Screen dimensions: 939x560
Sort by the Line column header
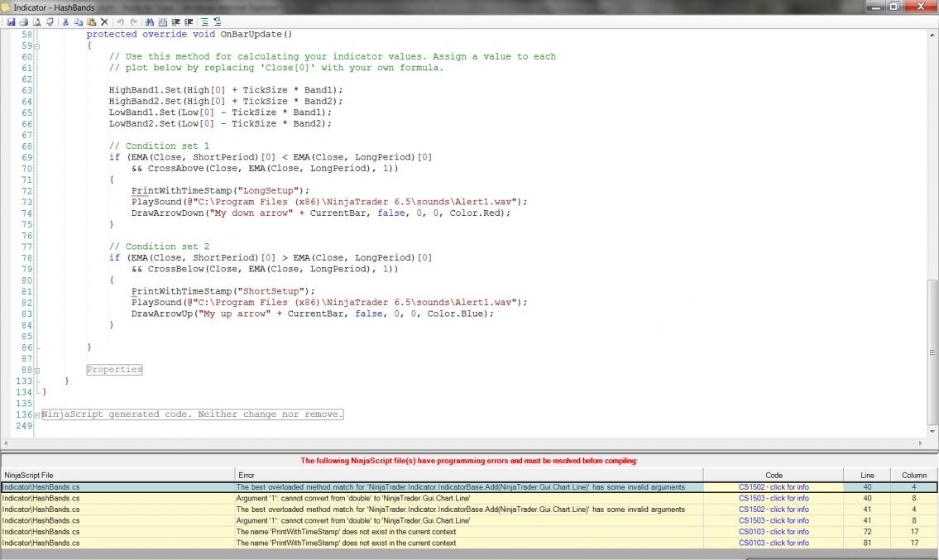click(867, 475)
